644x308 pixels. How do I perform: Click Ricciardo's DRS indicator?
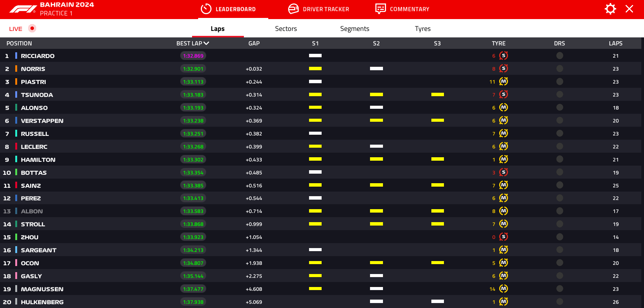point(559,56)
